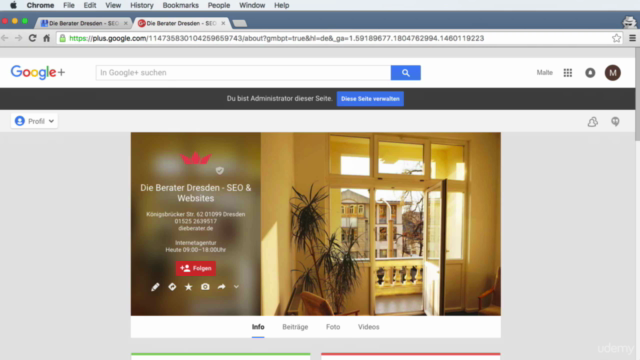Viewport: 640px width, 360px height.
Task: Open the Help menu
Action: point(282,5)
